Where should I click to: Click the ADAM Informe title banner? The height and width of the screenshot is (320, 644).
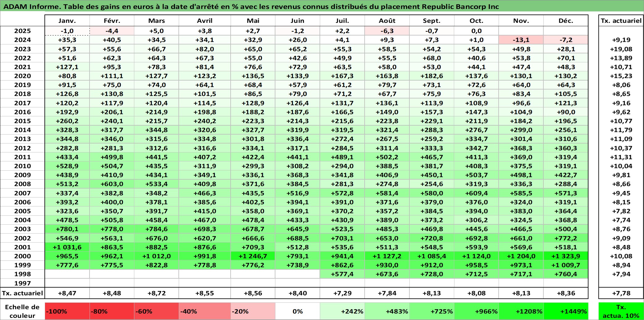[x=322, y=6]
